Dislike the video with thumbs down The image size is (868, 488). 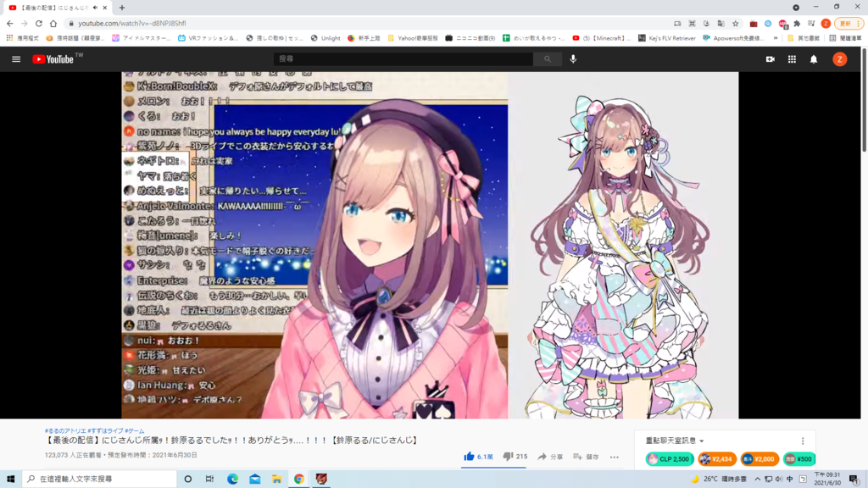coord(515,457)
